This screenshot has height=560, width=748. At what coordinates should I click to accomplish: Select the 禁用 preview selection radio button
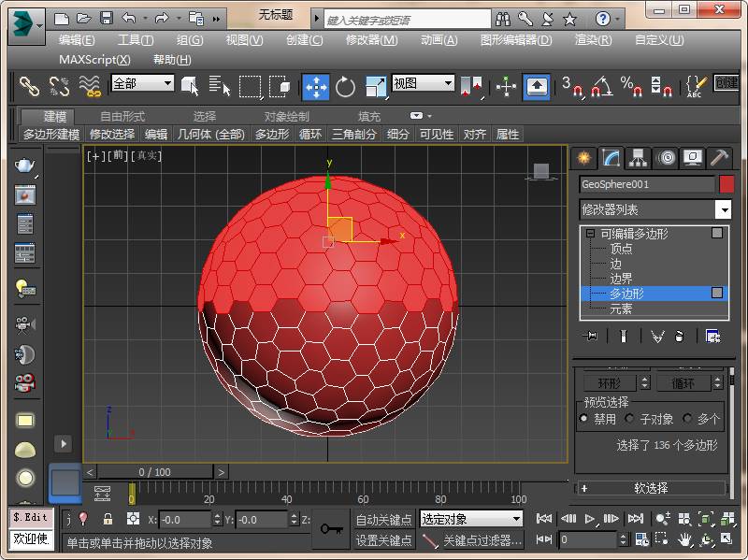click(583, 418)
